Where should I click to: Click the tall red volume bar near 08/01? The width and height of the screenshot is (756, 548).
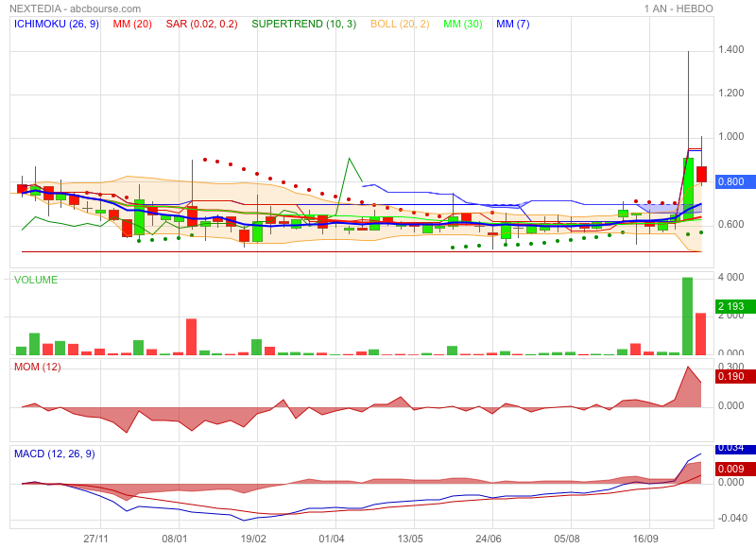pyautogui.click(x=192, y=337)
